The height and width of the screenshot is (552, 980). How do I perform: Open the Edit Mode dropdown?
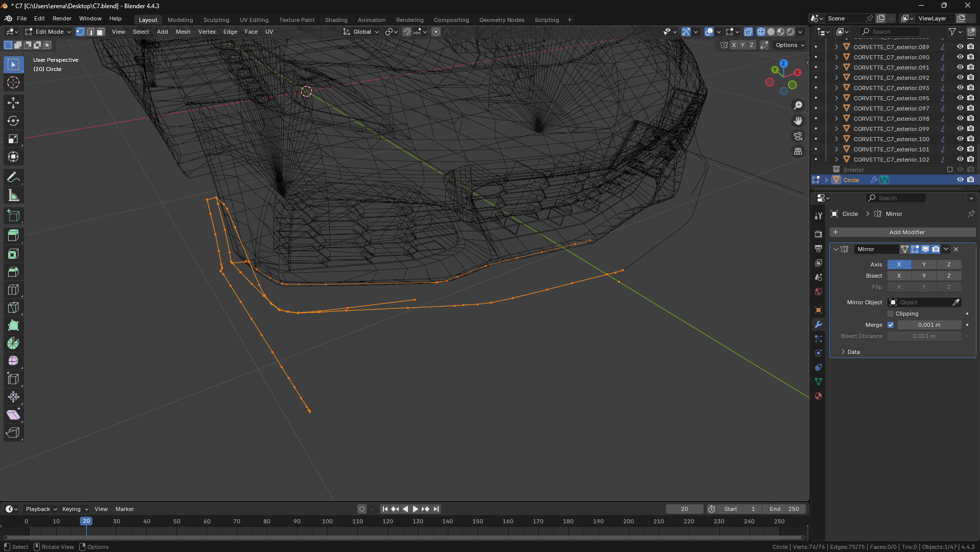pos(49,32)
